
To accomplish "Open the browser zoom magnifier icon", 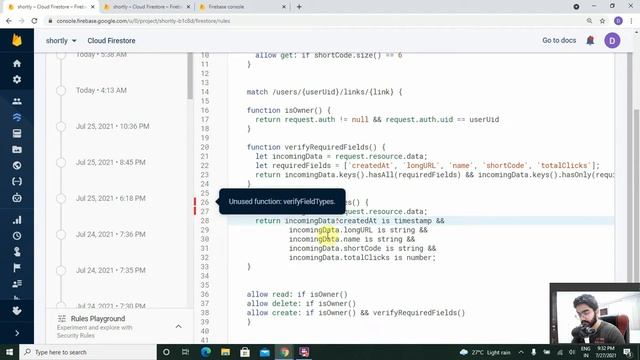I will click(589, 21).
